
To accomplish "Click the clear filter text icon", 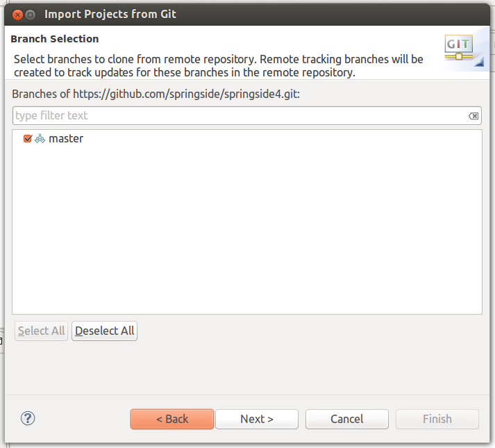I will (473, 116).
